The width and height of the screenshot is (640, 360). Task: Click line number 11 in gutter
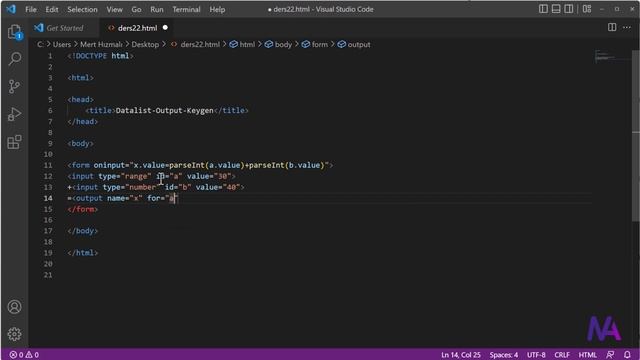(x=48, y=165)
